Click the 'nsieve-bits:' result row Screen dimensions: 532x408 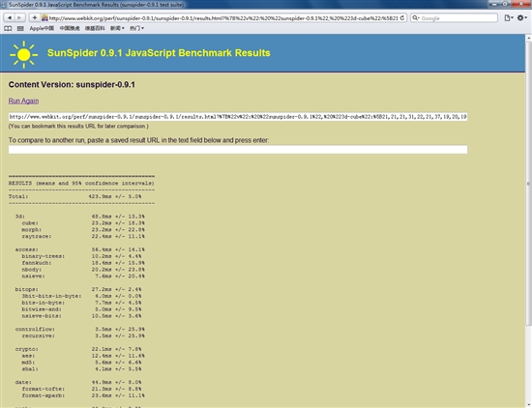click(81, 316)
